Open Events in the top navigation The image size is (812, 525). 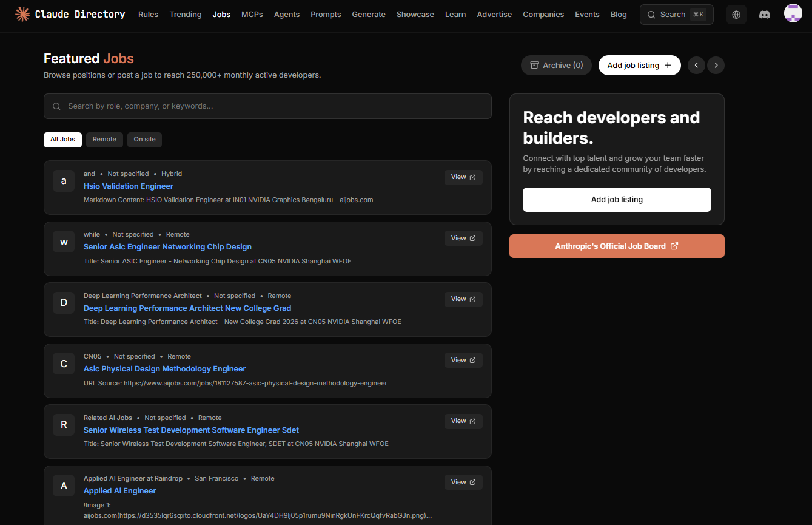[x=587, y=14]
